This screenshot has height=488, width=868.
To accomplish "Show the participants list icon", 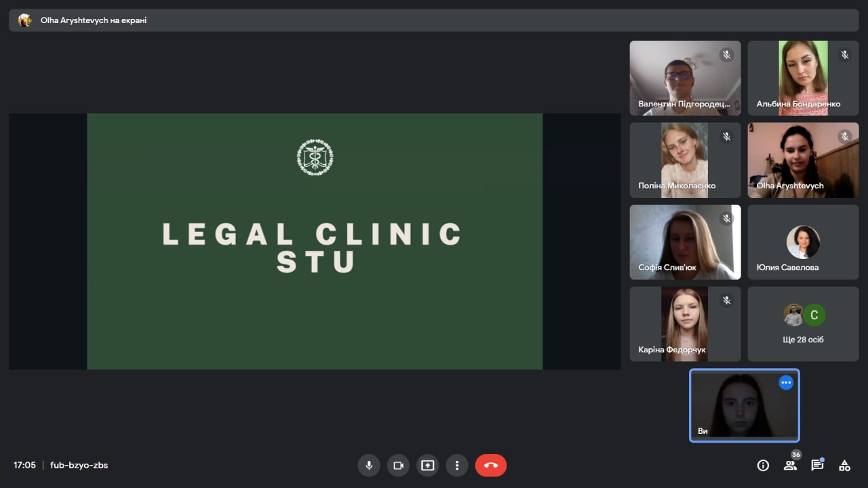I will (x=790, y=466).
